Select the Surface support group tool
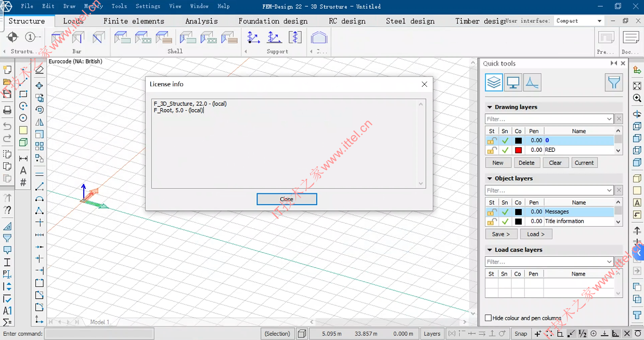Viewport: 644px width, 340px height. (x=295, y=38)
